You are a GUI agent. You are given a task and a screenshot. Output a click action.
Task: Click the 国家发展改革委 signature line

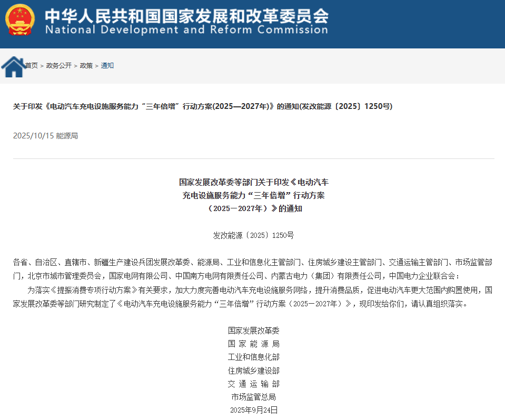(253, 330)
